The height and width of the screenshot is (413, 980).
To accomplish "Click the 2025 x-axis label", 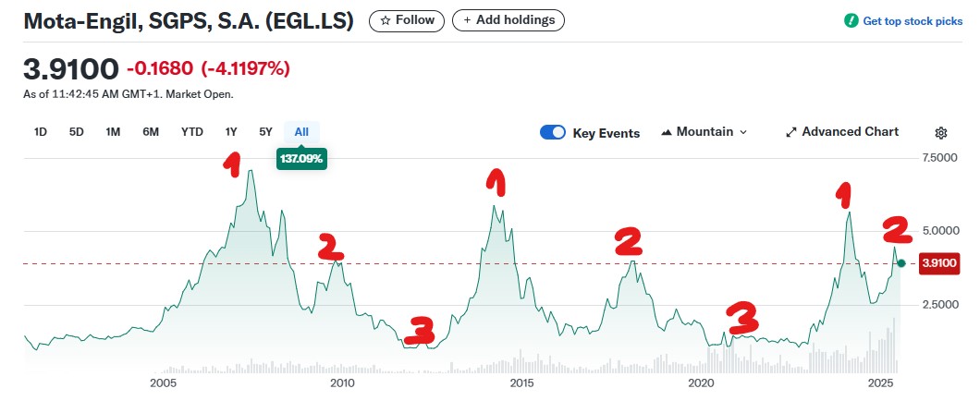I will click(882, 383).
